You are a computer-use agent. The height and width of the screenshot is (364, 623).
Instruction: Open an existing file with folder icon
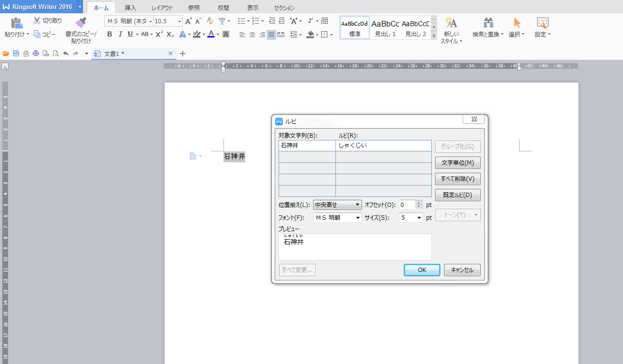pos(6,54)
